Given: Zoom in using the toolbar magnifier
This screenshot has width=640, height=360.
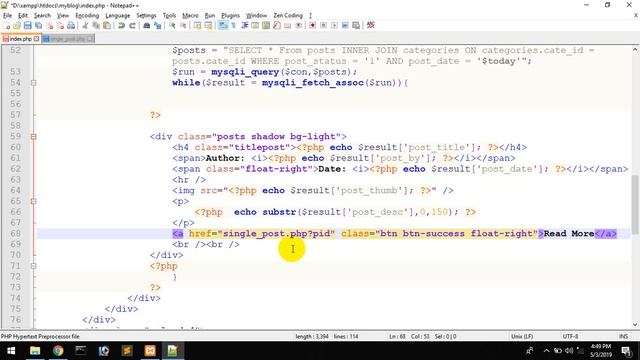Looking at the screenshot, I should coord(172,25).
